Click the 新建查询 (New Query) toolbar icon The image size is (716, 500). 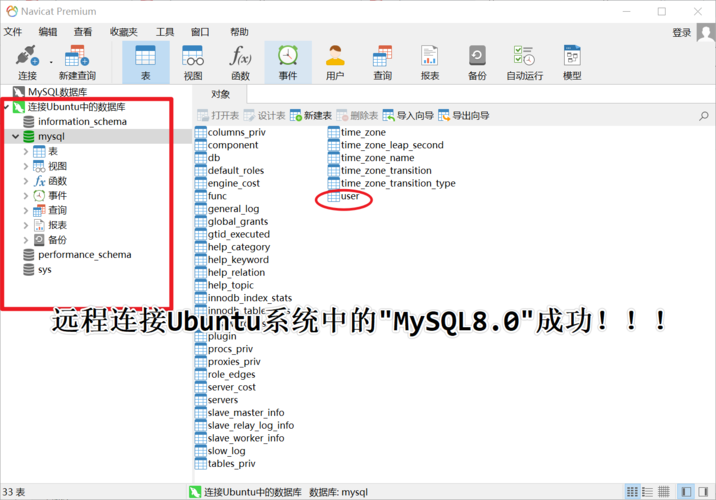click(77, 63)
